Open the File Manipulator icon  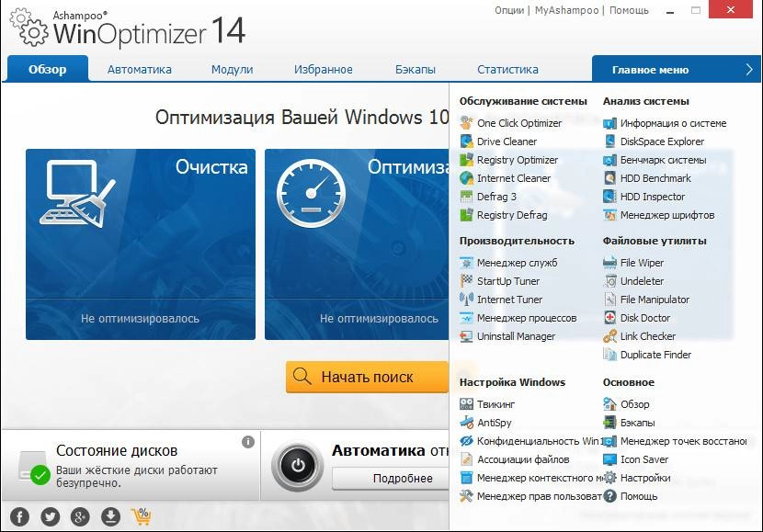point(609,300)
